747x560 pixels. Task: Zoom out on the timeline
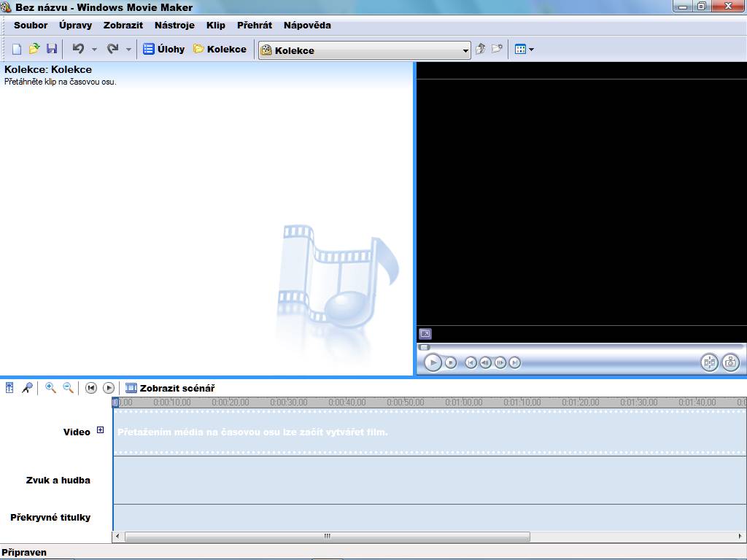pyautogui.click(x=68, y=388)
